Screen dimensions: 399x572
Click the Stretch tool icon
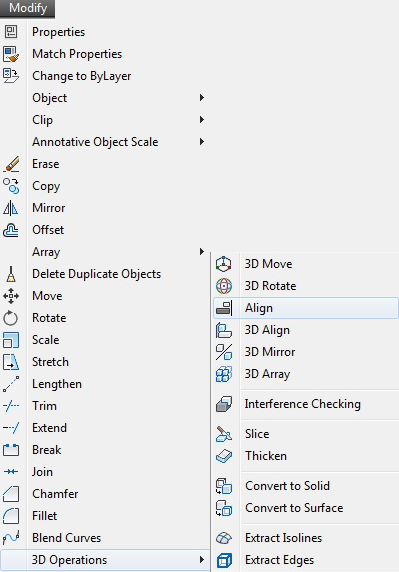pyautogui.click(x=11, y=362)
